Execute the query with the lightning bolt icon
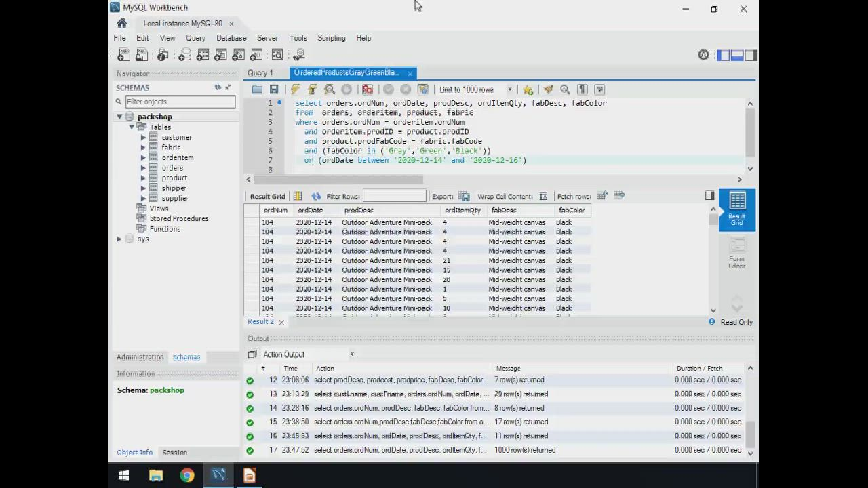 (x=295, y=89)
